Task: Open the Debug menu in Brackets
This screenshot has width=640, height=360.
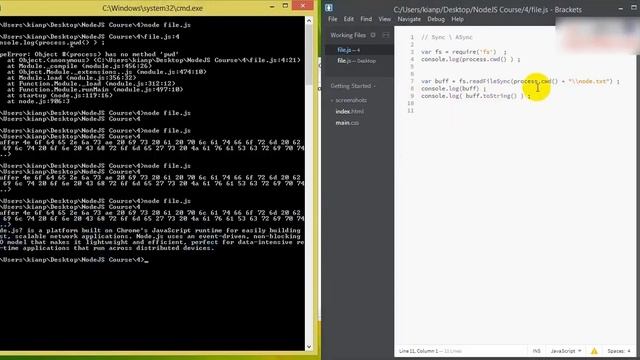Action: [x=436, y=19]
